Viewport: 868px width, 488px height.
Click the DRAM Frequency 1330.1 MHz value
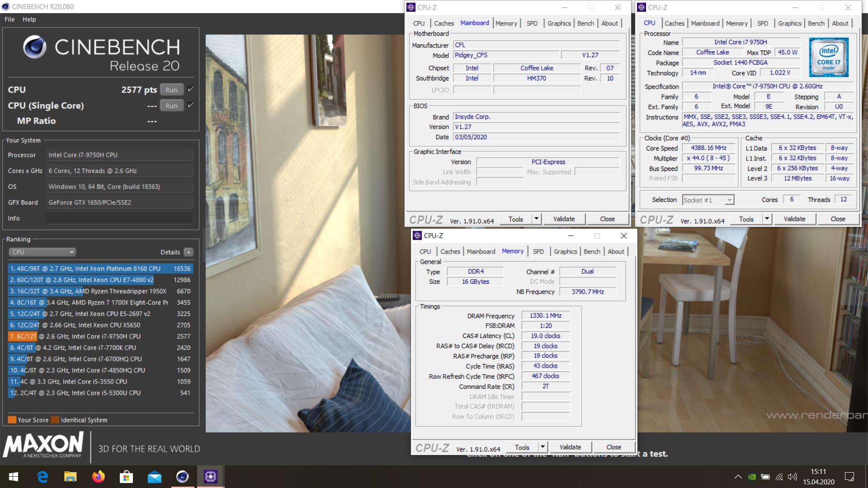click(x=545, y=315)
